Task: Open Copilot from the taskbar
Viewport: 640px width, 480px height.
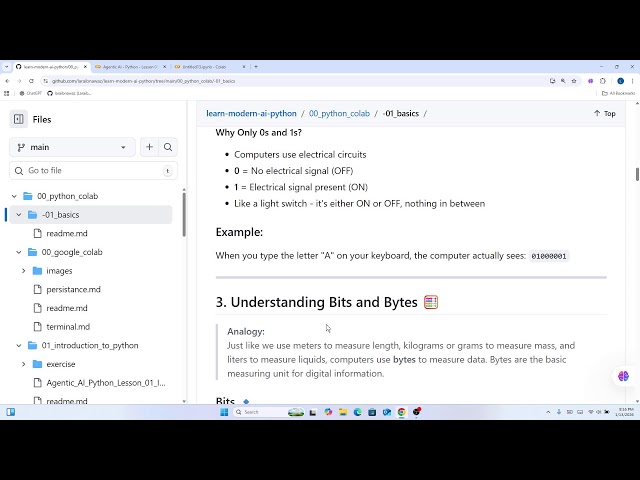Action: tap(328, 412)
